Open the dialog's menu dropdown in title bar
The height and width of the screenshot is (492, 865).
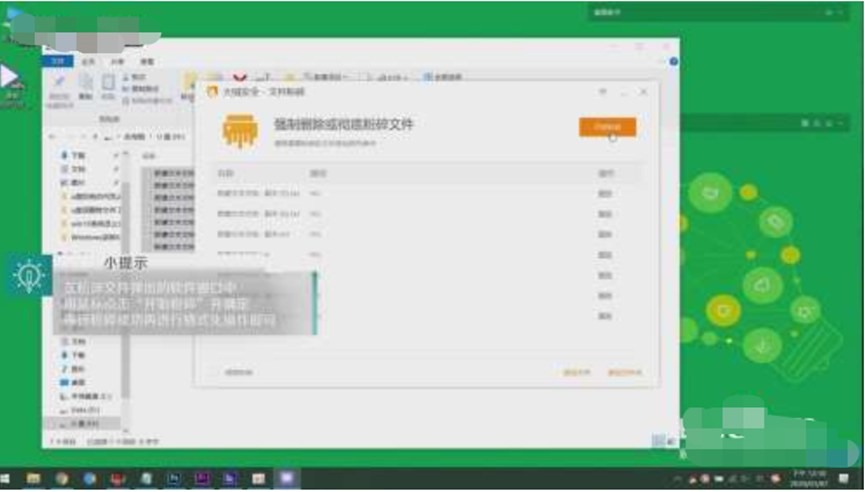(x=602, y=92)
